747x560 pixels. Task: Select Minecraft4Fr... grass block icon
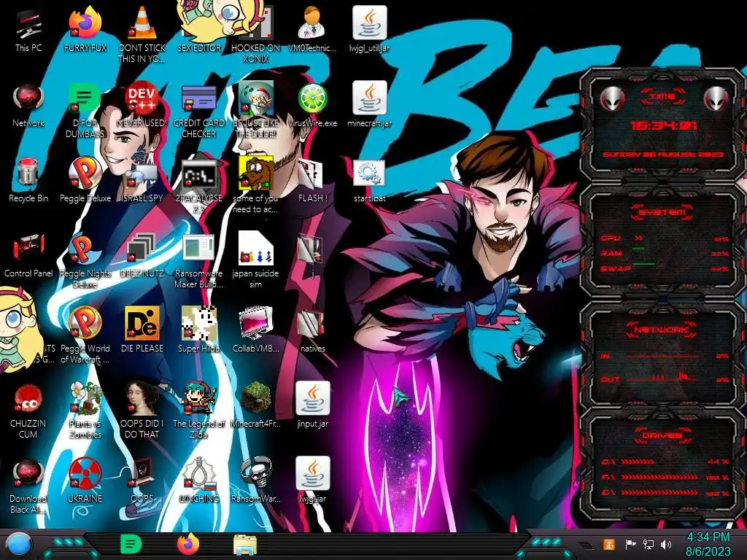(255, 405)
